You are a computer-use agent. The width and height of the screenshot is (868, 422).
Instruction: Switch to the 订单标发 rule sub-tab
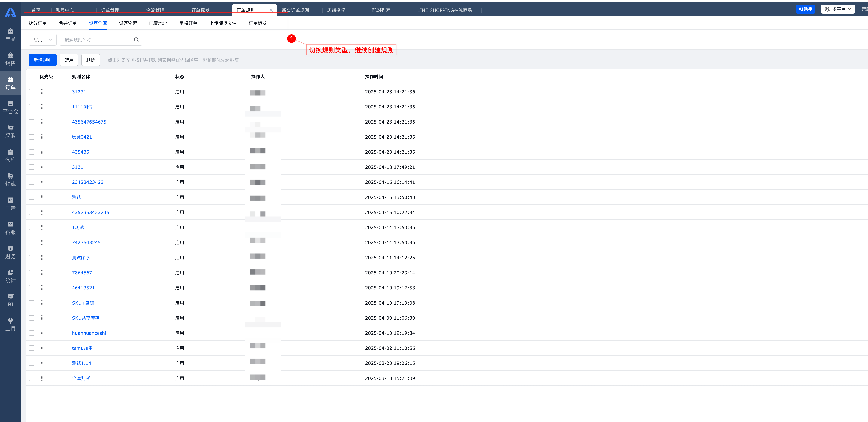(x=257, y=23)
